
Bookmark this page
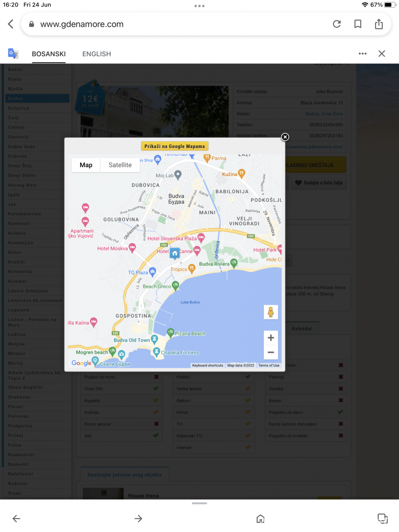358,24
